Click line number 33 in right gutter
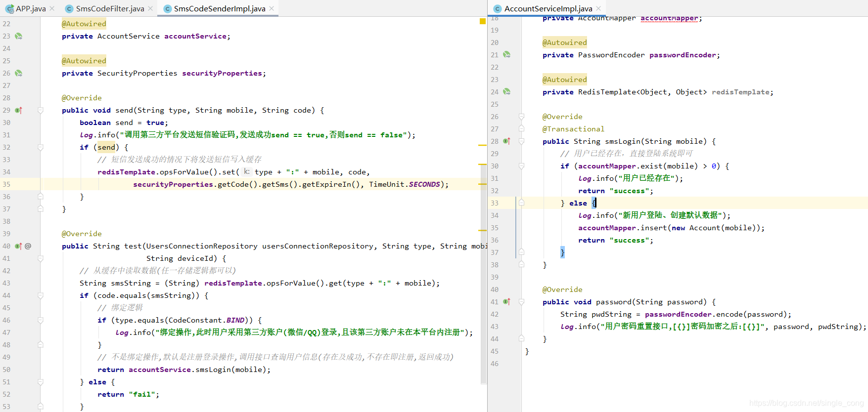868x412 pixels. 495,203
